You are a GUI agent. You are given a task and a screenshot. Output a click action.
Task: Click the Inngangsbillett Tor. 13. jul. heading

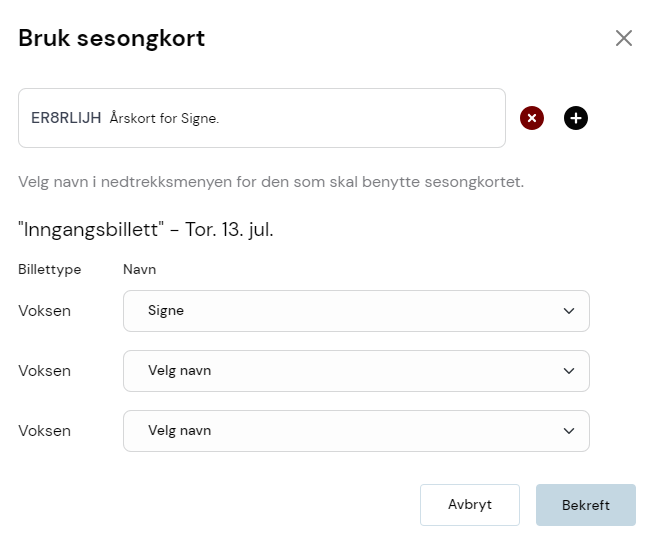pos(146,229)
